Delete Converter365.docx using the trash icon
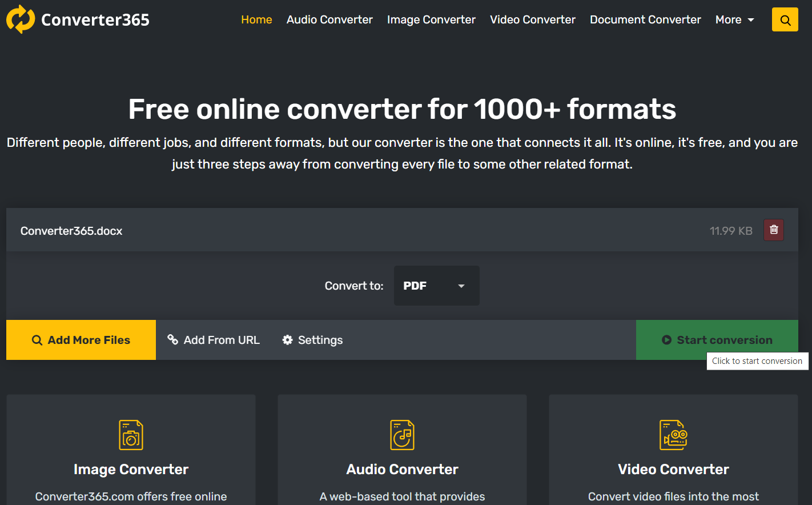The image size is (812, 505). (774, 230)
